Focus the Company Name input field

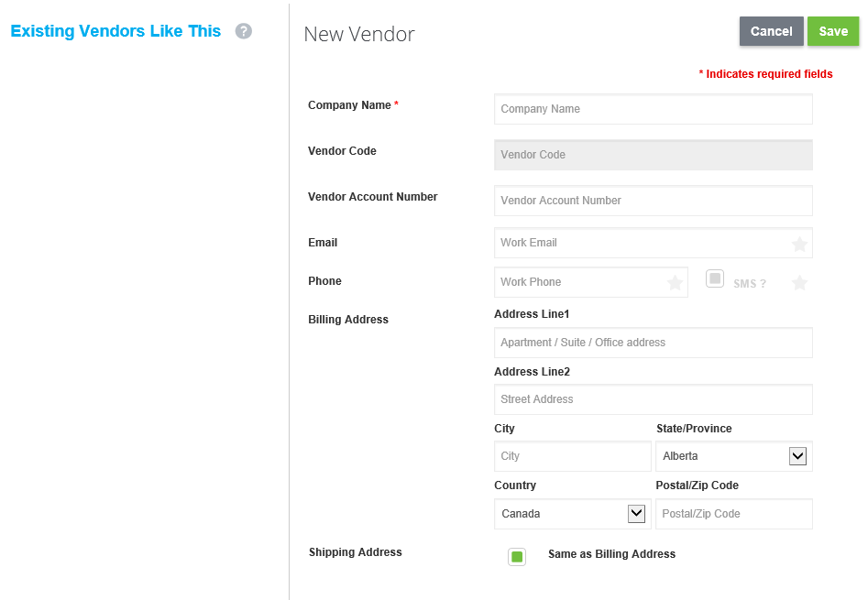pos(654,109)
